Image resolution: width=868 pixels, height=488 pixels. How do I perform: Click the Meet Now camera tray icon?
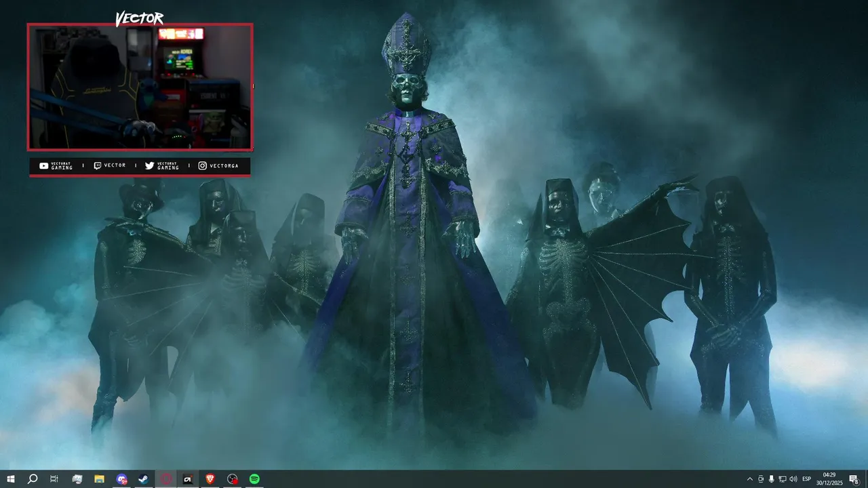click(x=761, y=479)
